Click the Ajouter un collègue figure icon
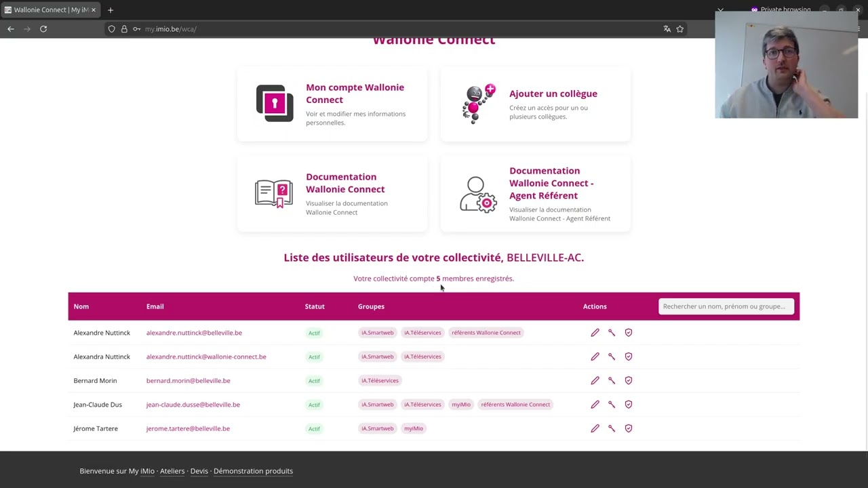This screenshot has height=488, width=868. 479,104
